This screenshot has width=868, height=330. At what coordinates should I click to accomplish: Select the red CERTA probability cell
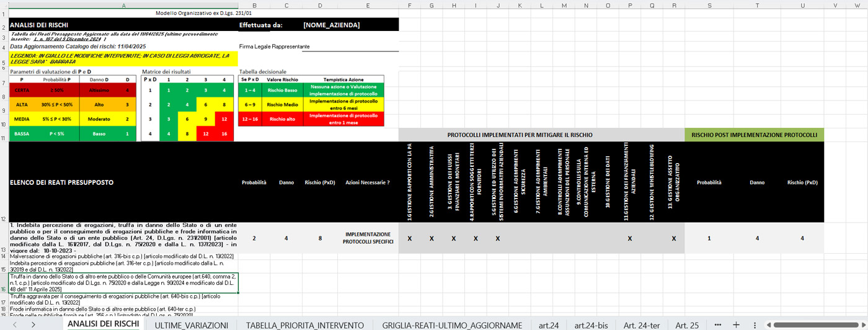point(22,91)
